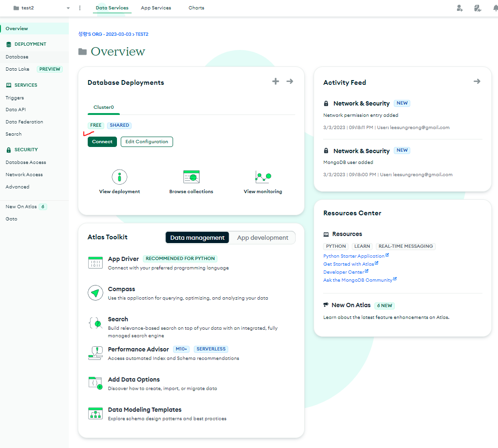This screenshot has height=448, width=498.
Task: Go to Triggers in the sidebar
Action: point(15,98)
